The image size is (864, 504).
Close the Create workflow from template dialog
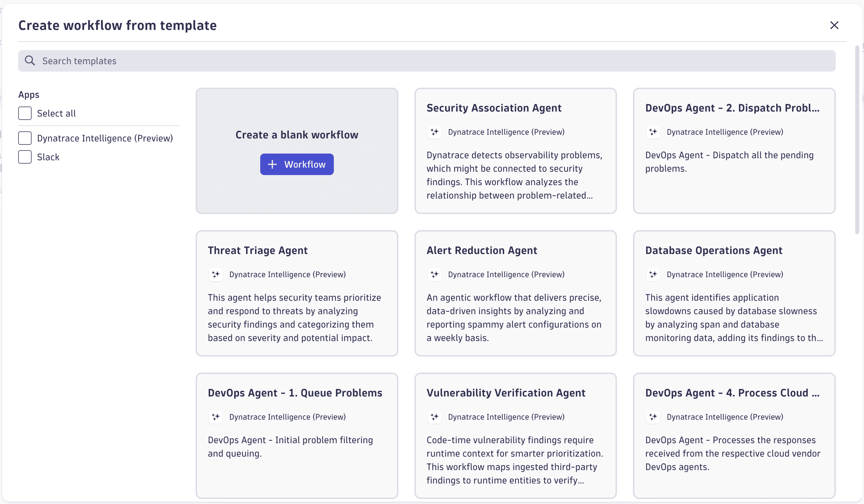pos(834,25)
